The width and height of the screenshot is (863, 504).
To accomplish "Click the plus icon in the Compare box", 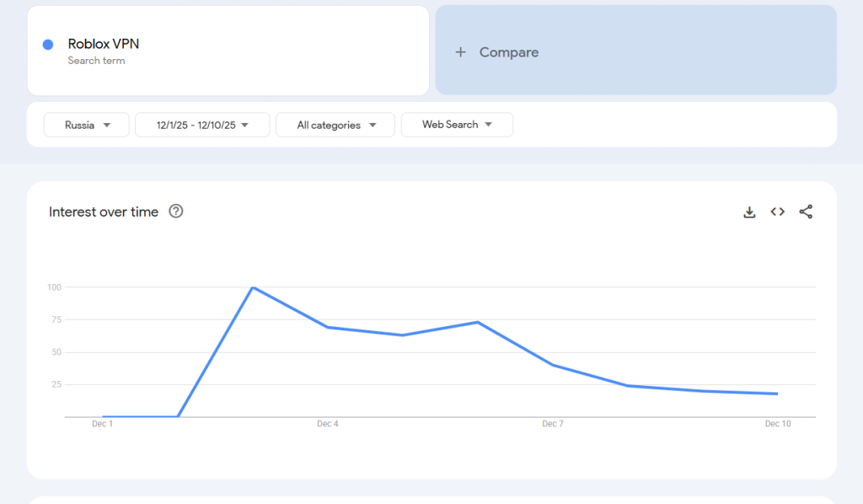I will point(460,52).
